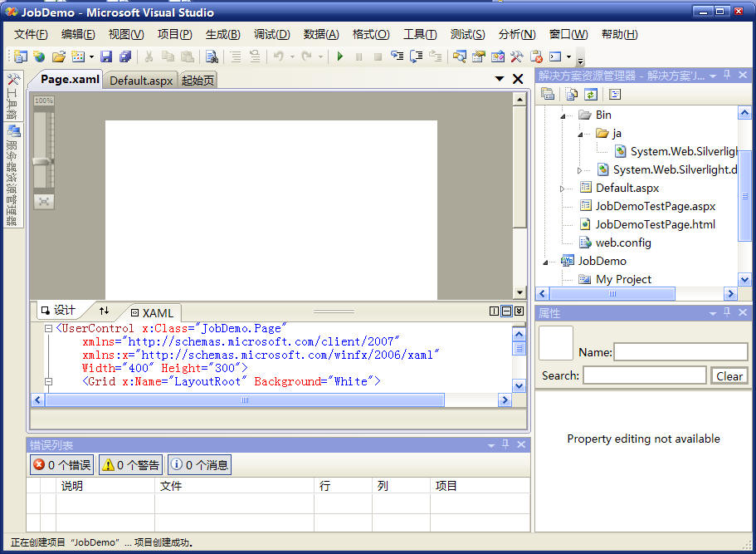
Task: Click the Clear button in Properties
Action: pos(729,376)
